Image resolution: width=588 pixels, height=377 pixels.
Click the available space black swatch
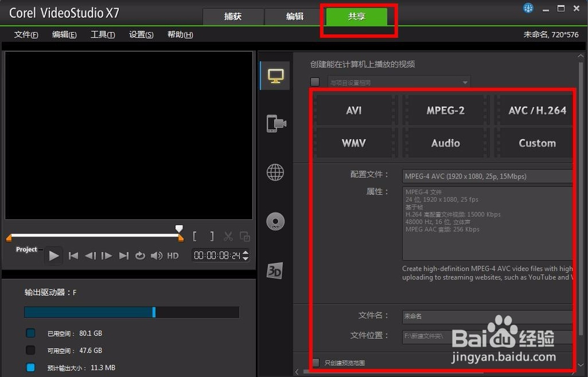pos(31,350)
